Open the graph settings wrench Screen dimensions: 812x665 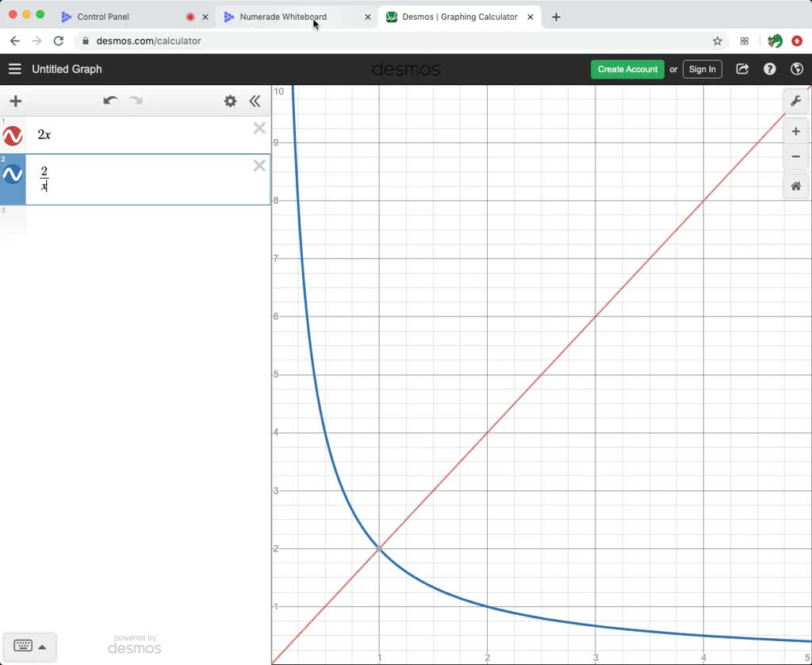pos(796,100)
